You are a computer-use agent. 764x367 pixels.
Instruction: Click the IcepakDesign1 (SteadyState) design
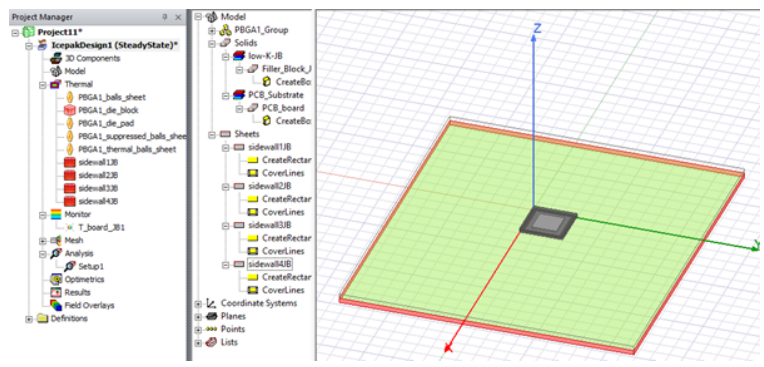pos(115,45)
